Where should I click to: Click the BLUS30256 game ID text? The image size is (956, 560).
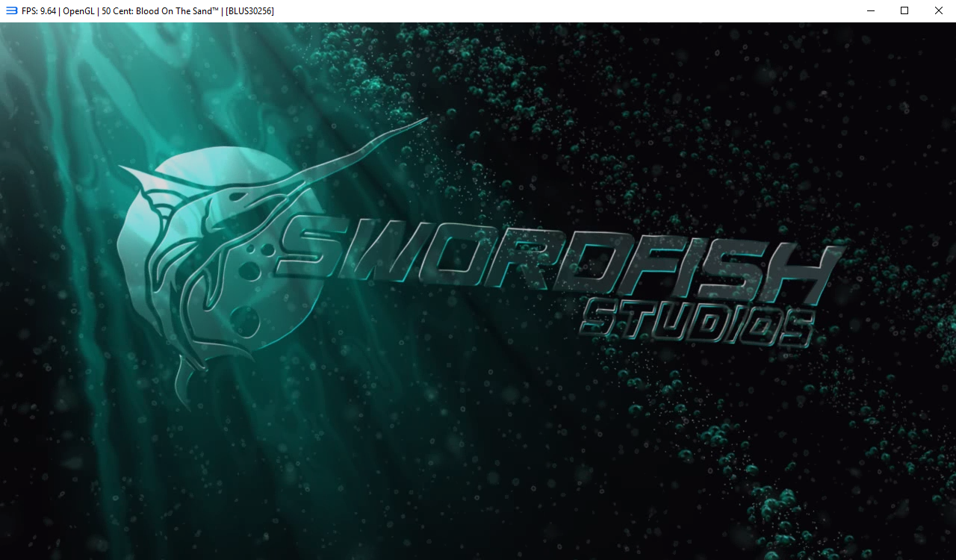point(249,11)
